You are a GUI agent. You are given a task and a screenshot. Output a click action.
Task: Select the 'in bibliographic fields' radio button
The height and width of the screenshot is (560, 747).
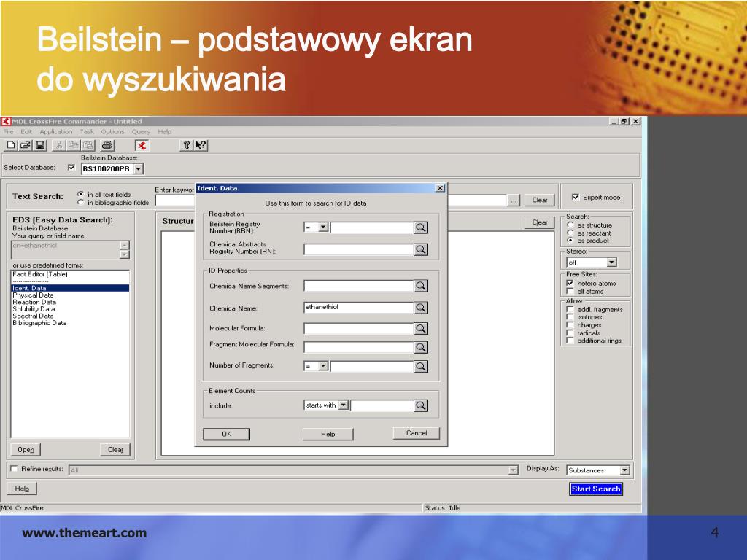tap(80, 203)
